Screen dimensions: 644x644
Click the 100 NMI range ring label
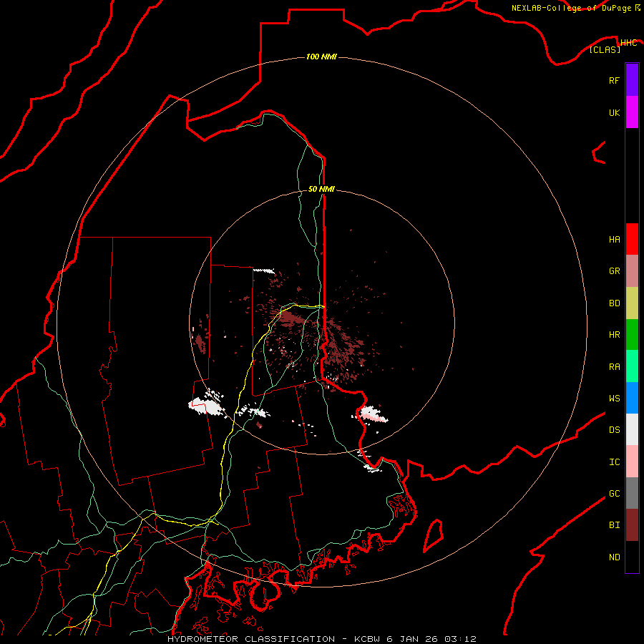[321, 57]
